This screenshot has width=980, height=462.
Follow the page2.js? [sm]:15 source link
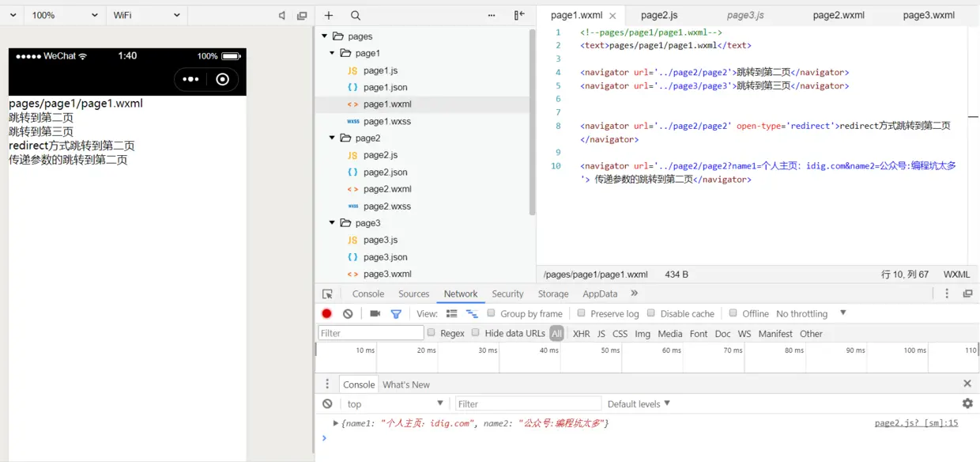(916, 423)
